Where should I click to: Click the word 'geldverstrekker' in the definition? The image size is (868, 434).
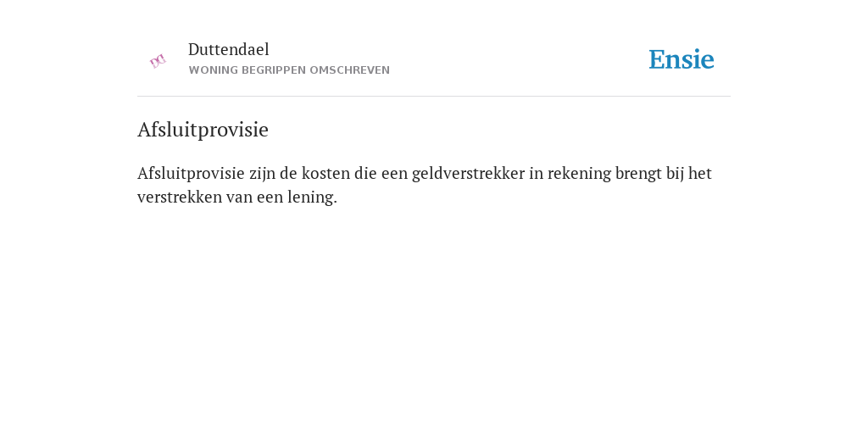[x=468, y=173]
